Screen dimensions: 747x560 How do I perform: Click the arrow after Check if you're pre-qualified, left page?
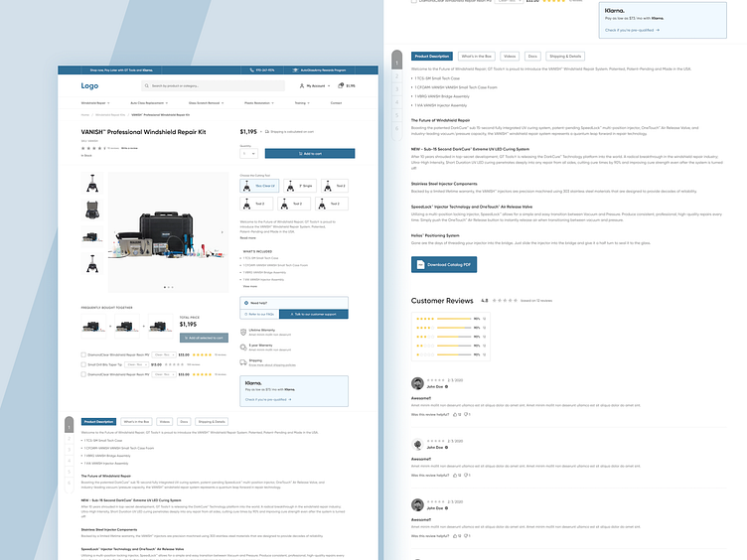290,399
